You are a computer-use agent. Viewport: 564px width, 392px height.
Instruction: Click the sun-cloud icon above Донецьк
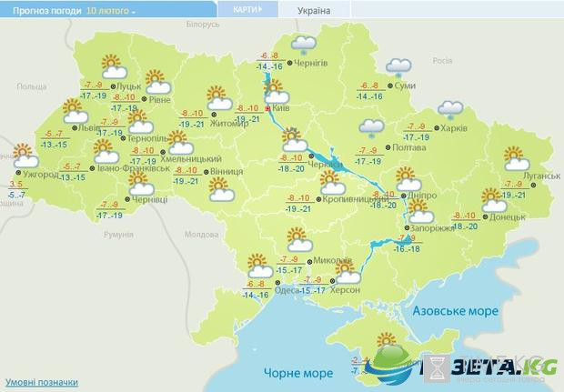(494, 200)
